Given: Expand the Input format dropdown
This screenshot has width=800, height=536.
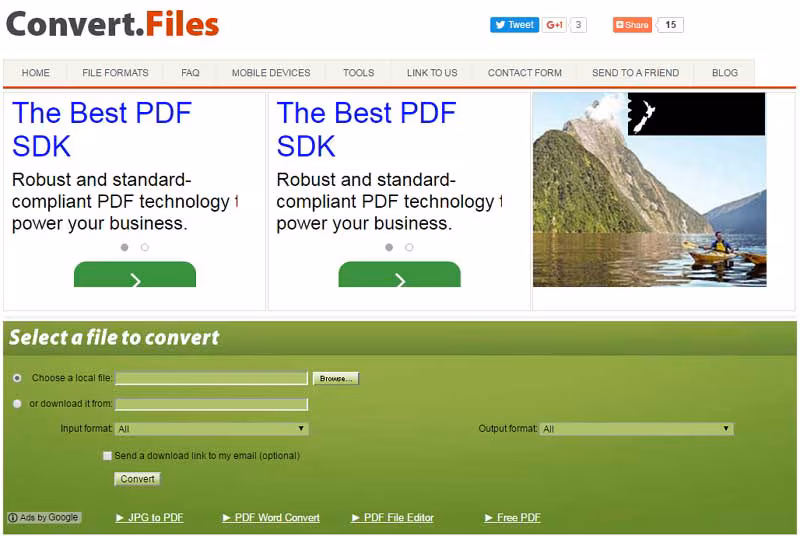Looking at the screenshot, I should 212,428.
